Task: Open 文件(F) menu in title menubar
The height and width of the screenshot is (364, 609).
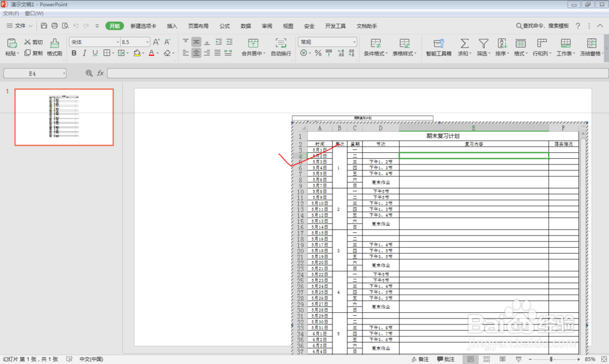Action: click(x=11, y=13)
